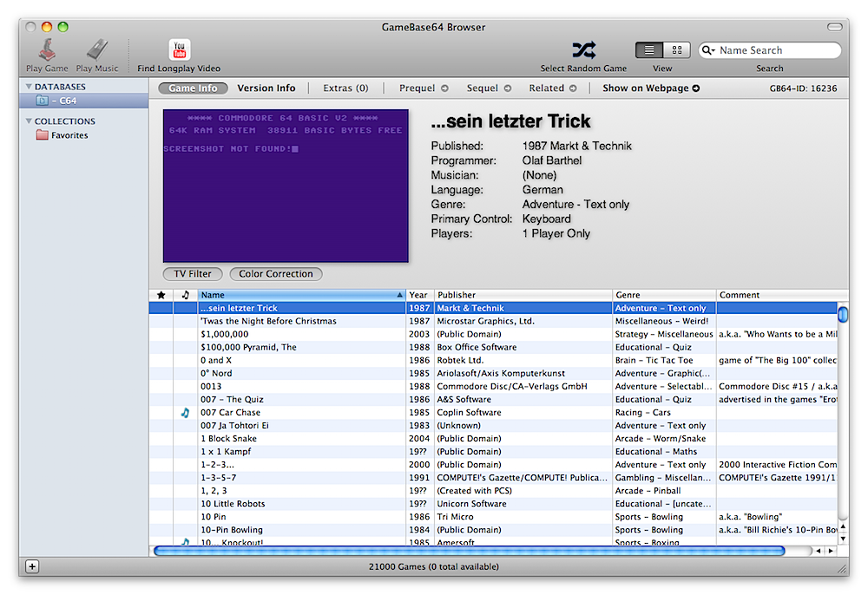Switch to the Game Info tab
This screenshot has width=868, height=595.
[193, 88]
